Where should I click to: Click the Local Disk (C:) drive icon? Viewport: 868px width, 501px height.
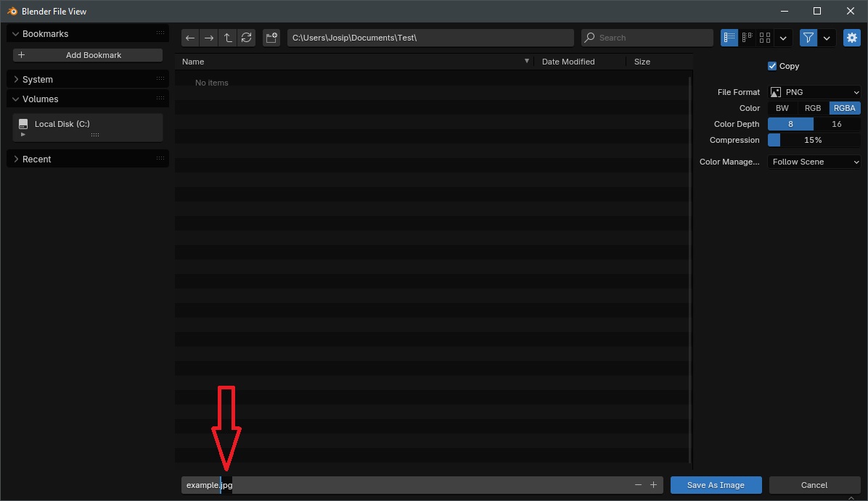coord(23,124)
